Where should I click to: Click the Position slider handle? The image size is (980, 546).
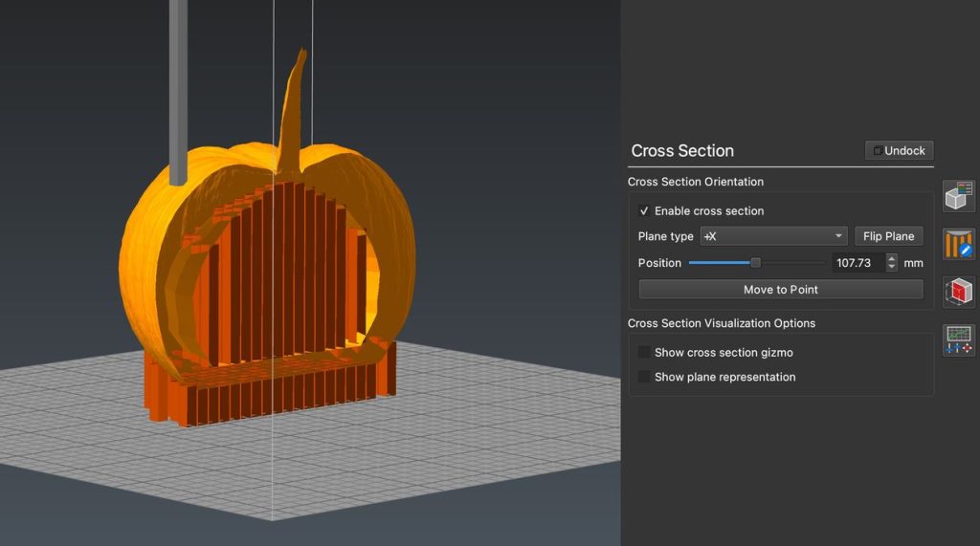click(x=755, y=263)
